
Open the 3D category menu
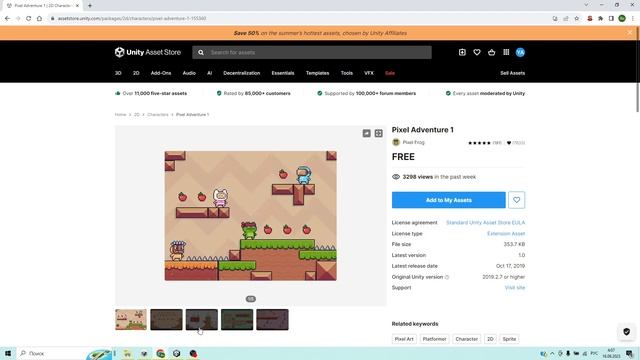(118, 73)
